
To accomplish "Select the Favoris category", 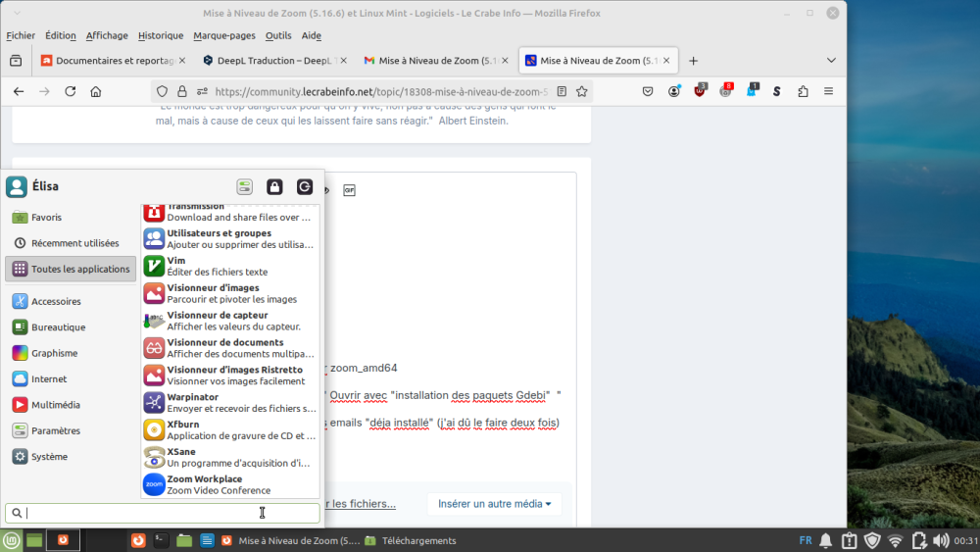I will pyautogui.click(x=70, y=217).
